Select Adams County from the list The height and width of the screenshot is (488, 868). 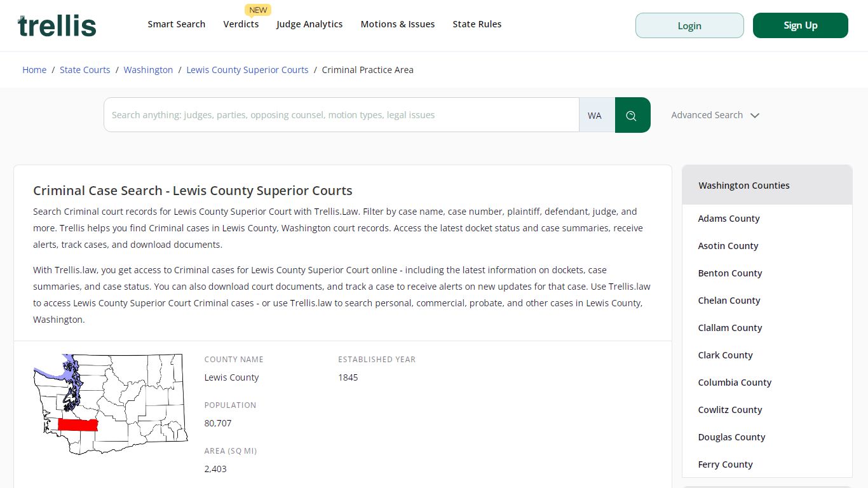[x=729, y=219]
